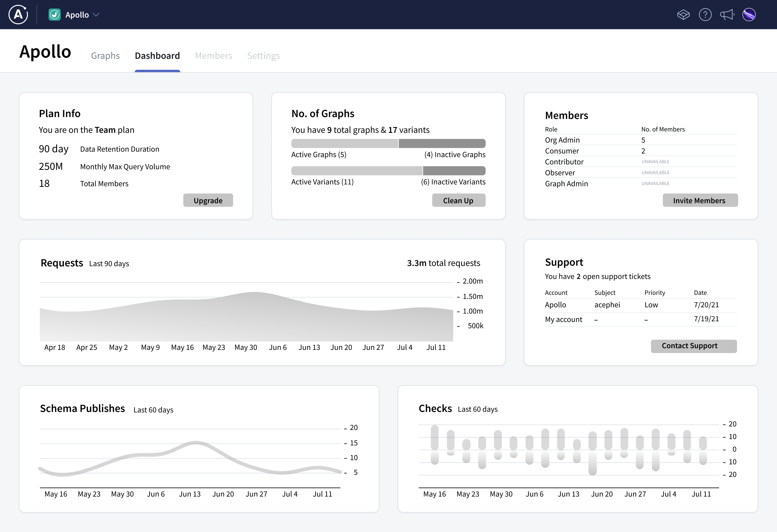
Task: Click the Active Graphs progress bar
Action: coord(344,143)
